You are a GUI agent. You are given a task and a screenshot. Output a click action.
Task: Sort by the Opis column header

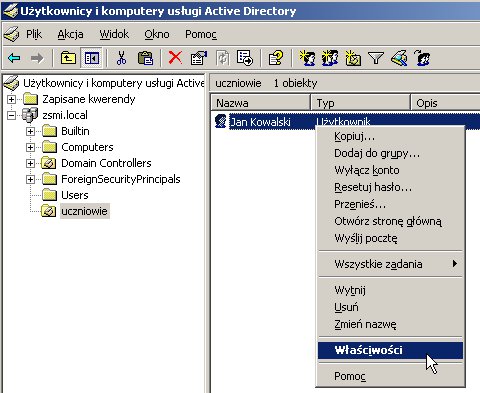click(445, 103)
